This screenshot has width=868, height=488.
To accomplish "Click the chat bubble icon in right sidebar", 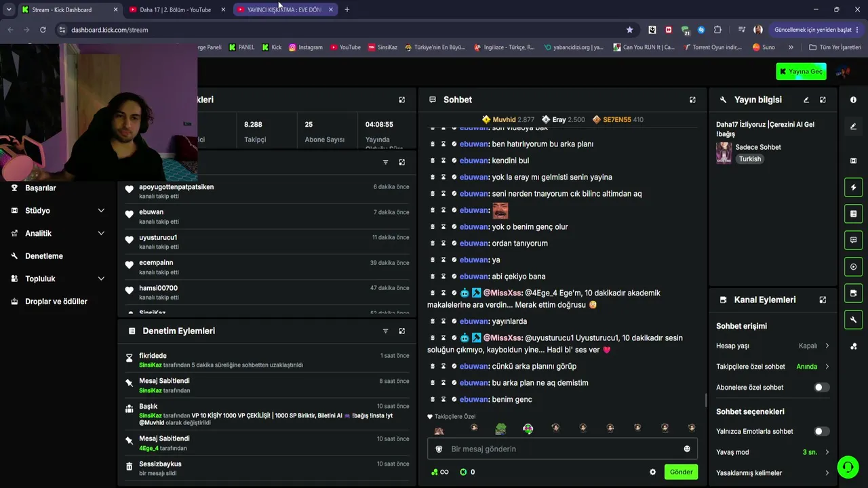I will [x=853, y=240].
